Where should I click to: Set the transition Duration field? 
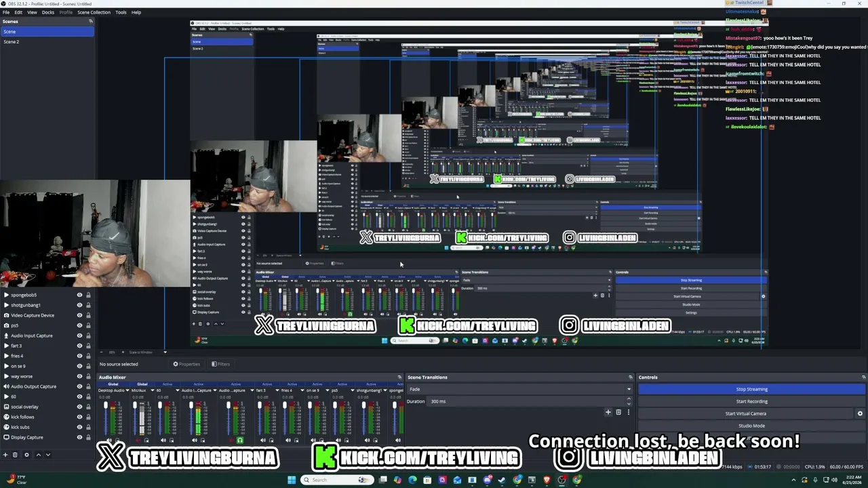pyautogui.click(x=529, y=401)
